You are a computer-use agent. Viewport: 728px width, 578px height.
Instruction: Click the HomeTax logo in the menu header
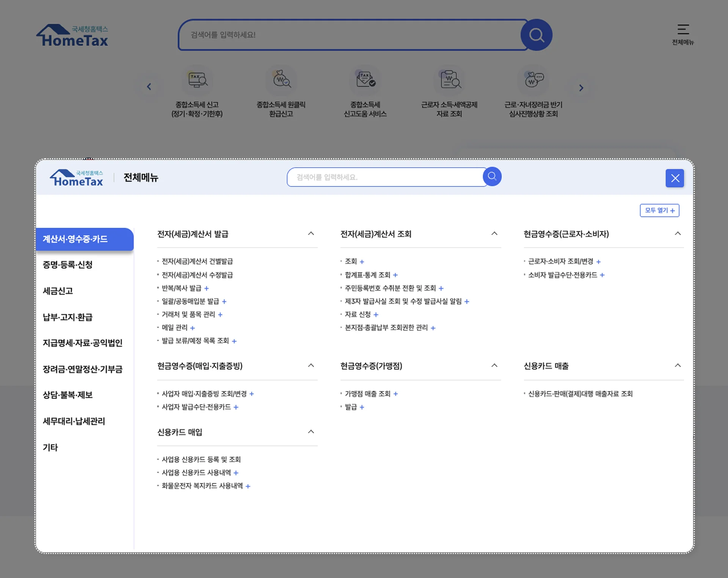click(77, 178)
